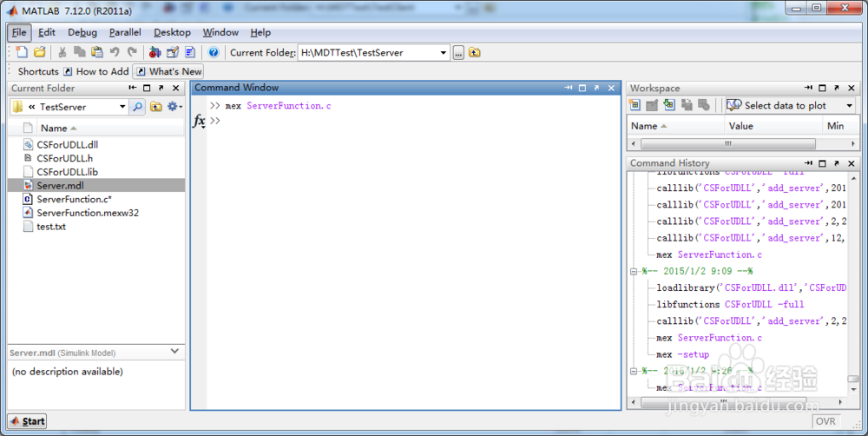Import data into the Workspace
The width and height of the screenshot is (868, 436).
669,105
